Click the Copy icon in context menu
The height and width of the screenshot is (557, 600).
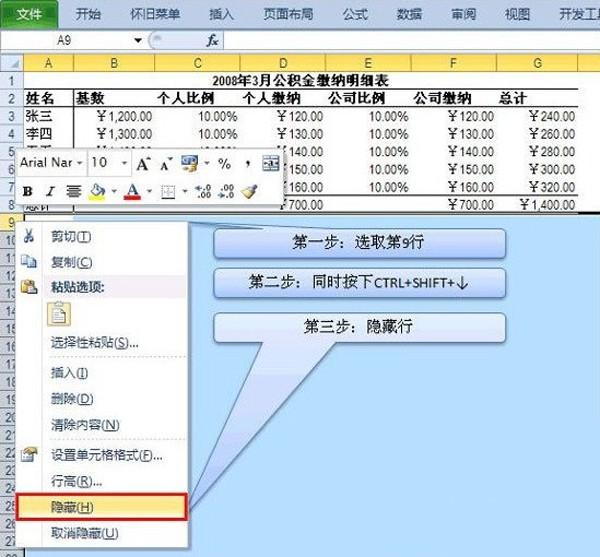29,262
